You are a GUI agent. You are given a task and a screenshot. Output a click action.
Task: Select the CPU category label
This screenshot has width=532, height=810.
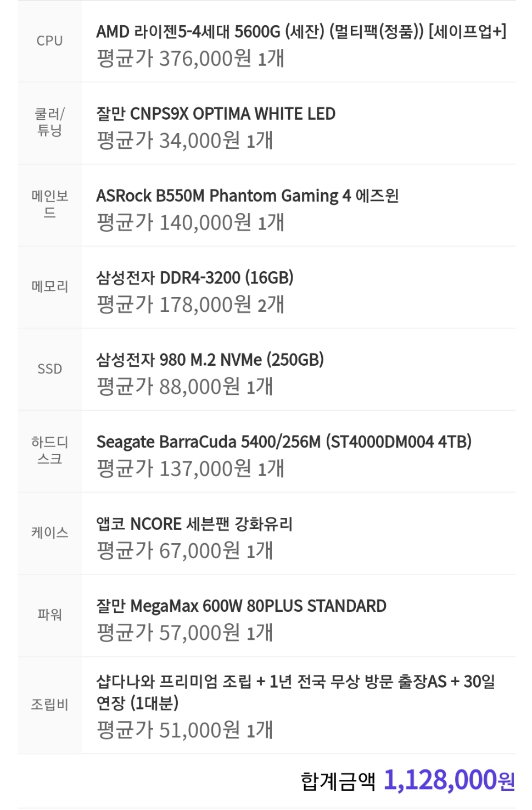point(49,41)
